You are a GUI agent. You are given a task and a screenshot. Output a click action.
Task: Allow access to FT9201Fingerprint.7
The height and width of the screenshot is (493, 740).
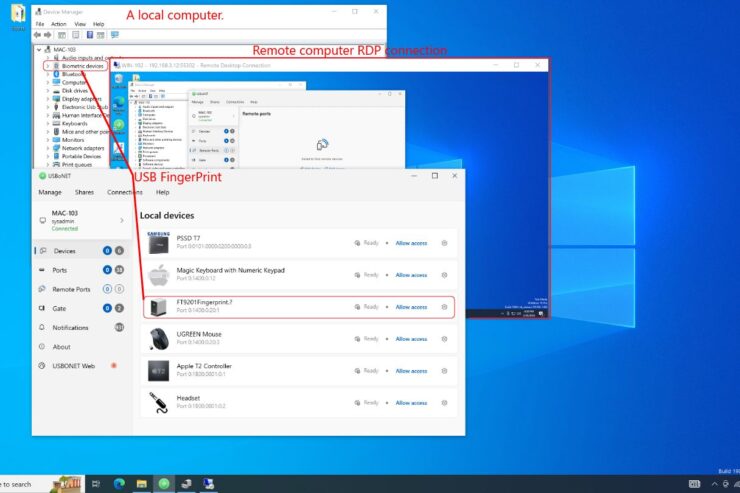click(411, 307)
